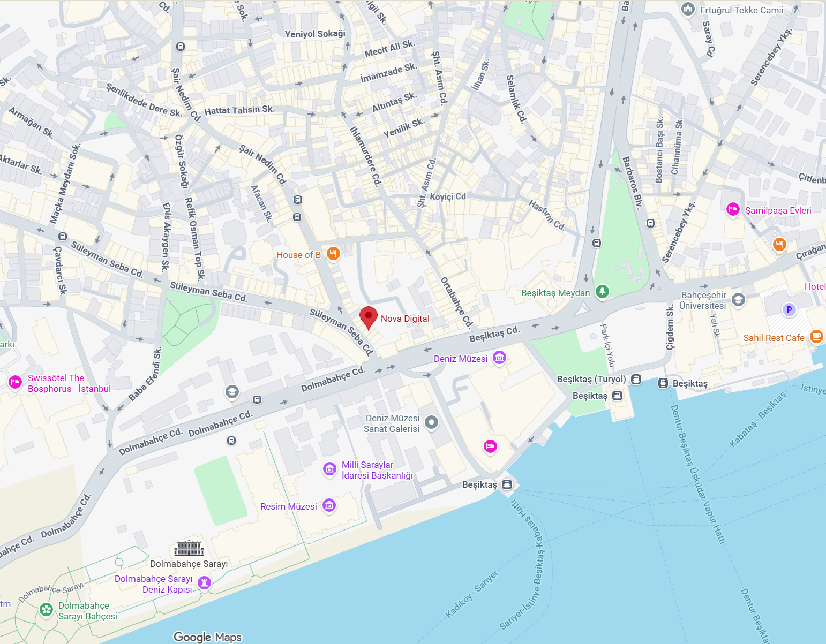Click the Şamilpaşa Evleri lodging icon
Viewport: 826px width, 644px height.
tap(733, 209)
